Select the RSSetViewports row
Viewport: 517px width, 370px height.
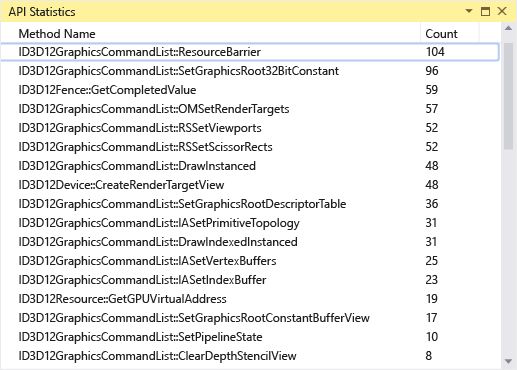pos(250,128)
